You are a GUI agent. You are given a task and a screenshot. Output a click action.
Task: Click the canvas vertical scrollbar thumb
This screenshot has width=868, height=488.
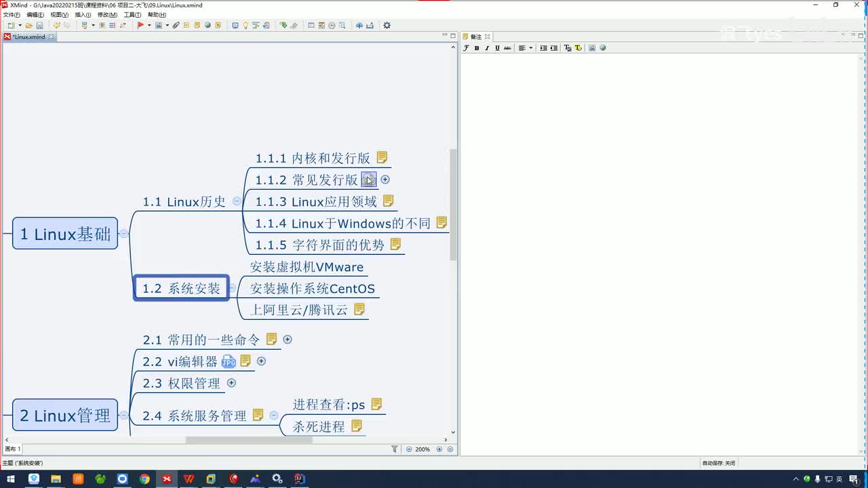[x=453, y=205]
